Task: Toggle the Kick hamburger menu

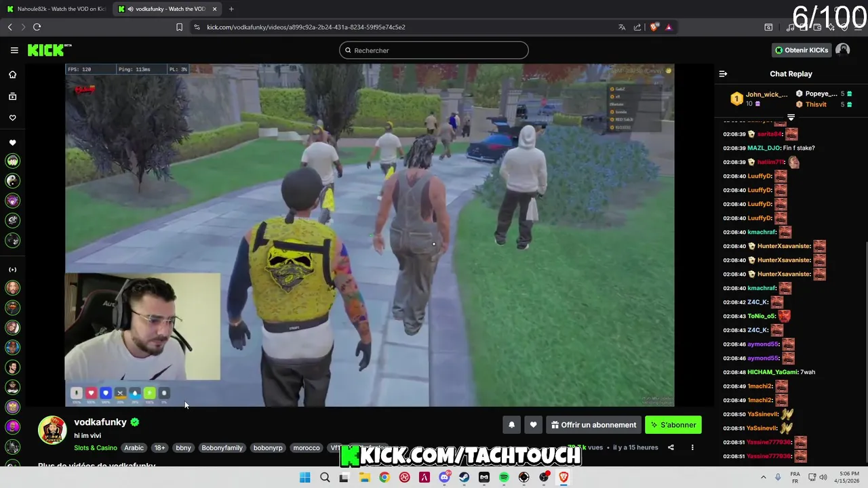Action: coord(14,50)
